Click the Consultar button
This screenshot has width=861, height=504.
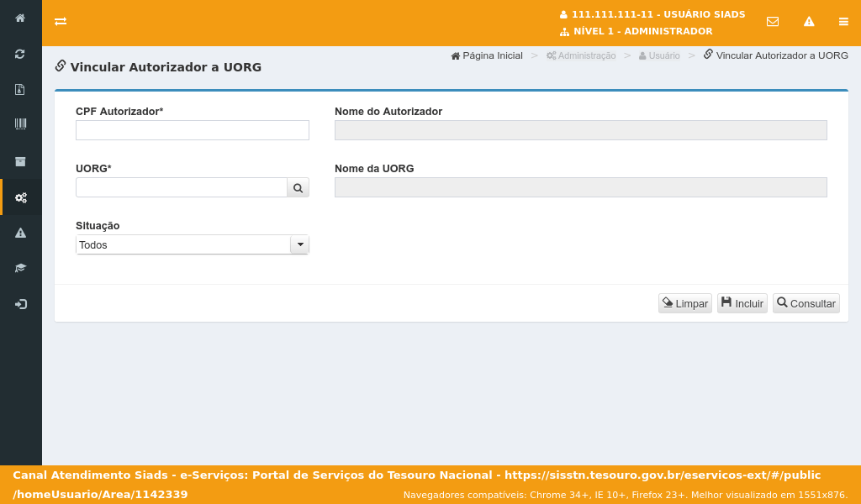pyautogui.click(x=806, y=303)
